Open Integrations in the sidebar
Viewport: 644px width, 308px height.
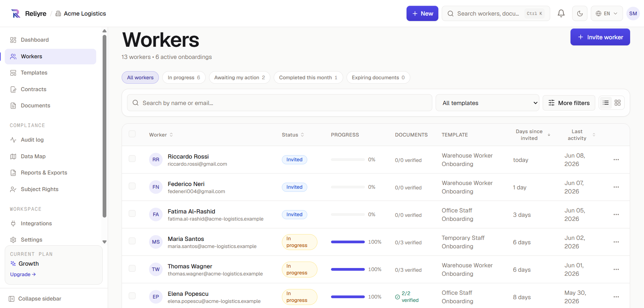[50, 224]
